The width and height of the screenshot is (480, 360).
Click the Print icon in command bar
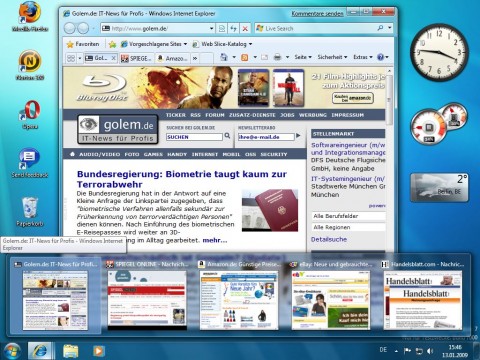[277, 57]
